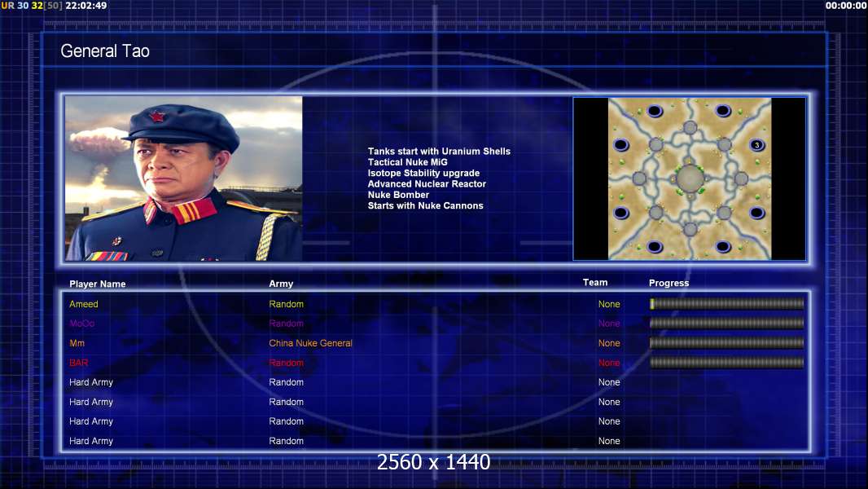Click "China Nuke General" army entry
This screenshot has height=489, width=868.
(x=310, y=343)
